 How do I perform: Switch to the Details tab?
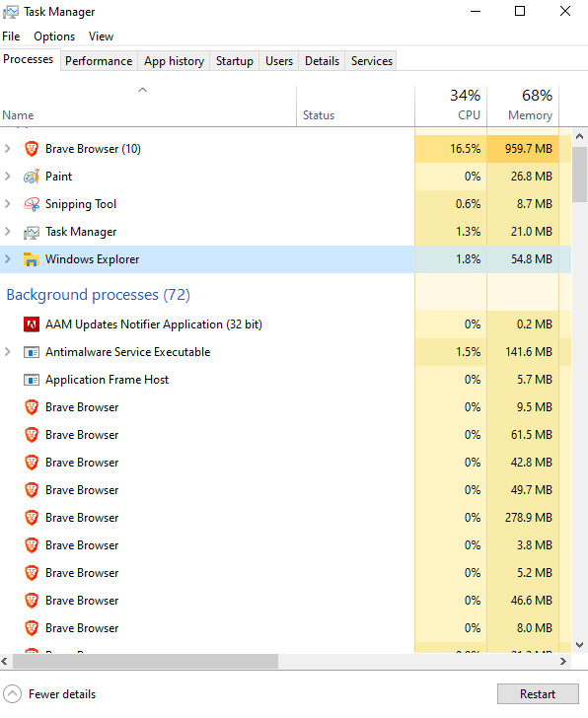[x=322, y=61]
